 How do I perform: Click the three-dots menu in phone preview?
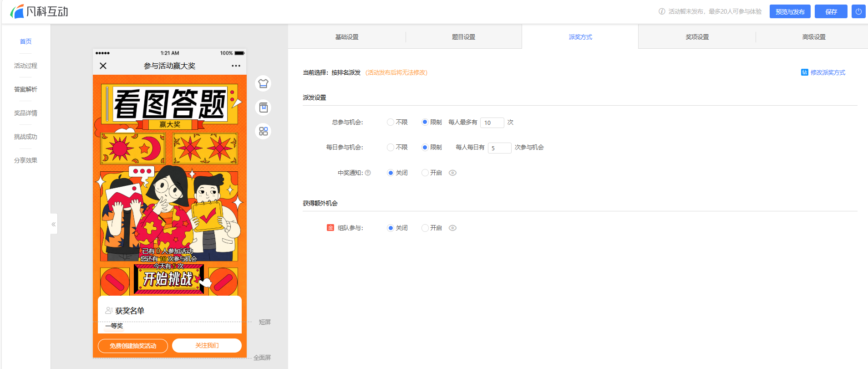pos(235,66)
